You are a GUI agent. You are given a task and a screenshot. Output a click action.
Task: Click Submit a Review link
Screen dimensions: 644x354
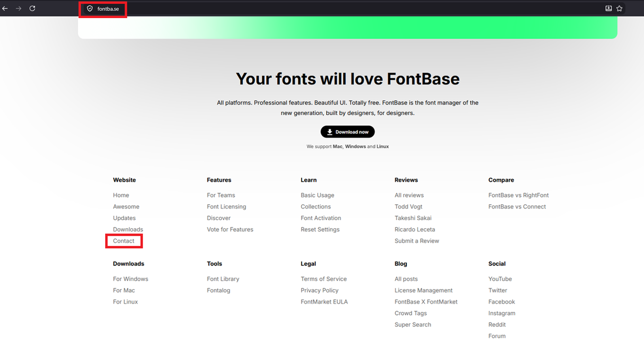pyautogui.click(x=417, y=241)
